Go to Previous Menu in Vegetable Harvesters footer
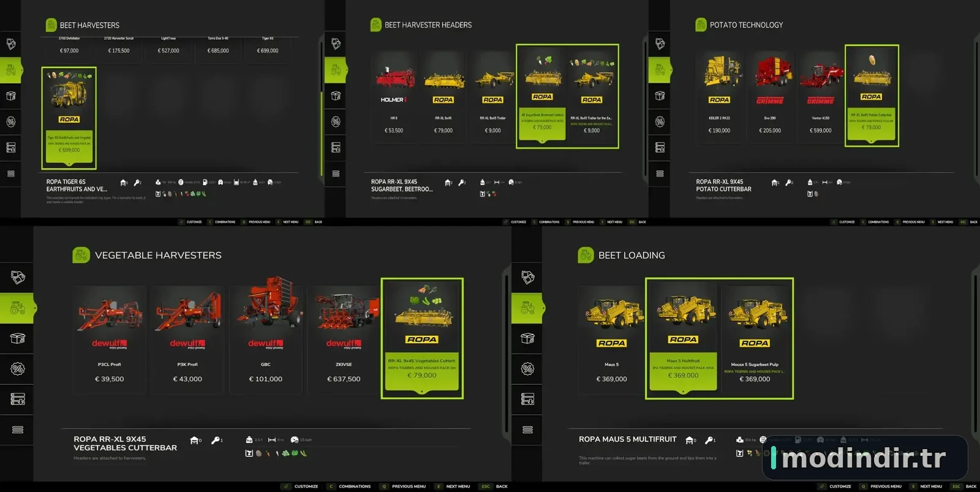This screenshot has width=980, height=492. click(404, 486)
